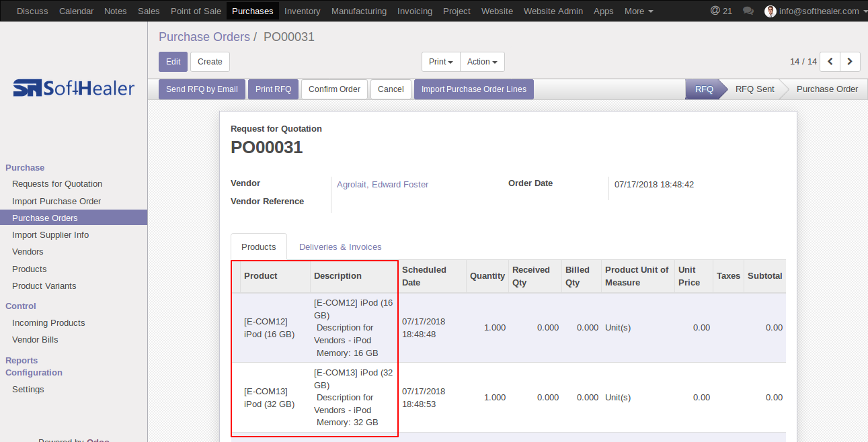868x442 pixels.
Task: Click the Edit button
Action: 173,62
